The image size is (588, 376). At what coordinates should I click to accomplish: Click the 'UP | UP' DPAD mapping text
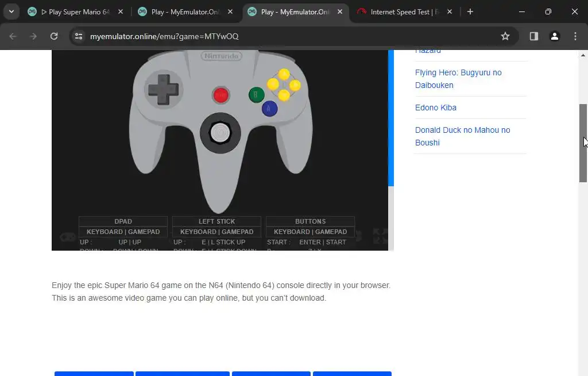click(130, 242)
